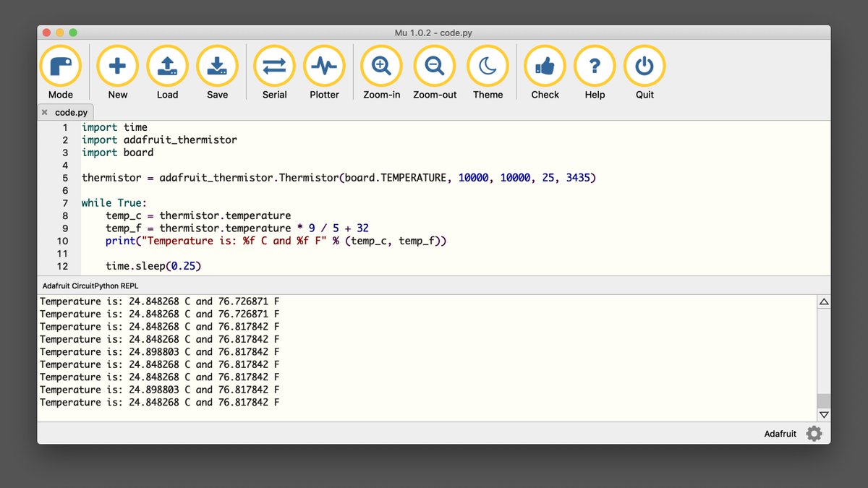Click the "while True:" line
The height and width of the screenshot is (488, 868).
(x=114, y=203)
